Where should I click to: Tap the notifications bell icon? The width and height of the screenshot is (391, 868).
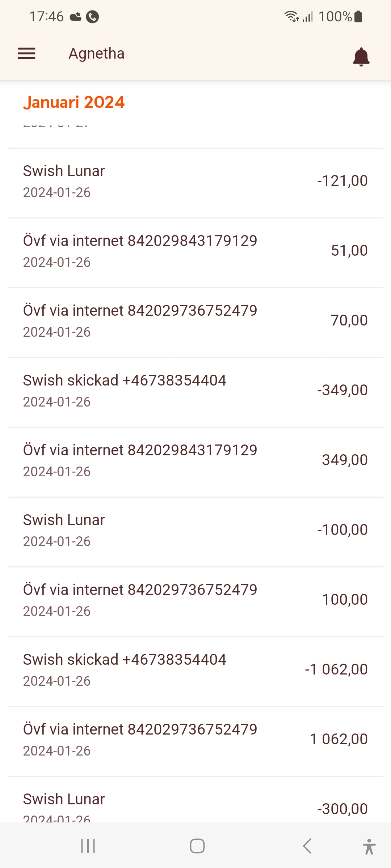(361, 57)
